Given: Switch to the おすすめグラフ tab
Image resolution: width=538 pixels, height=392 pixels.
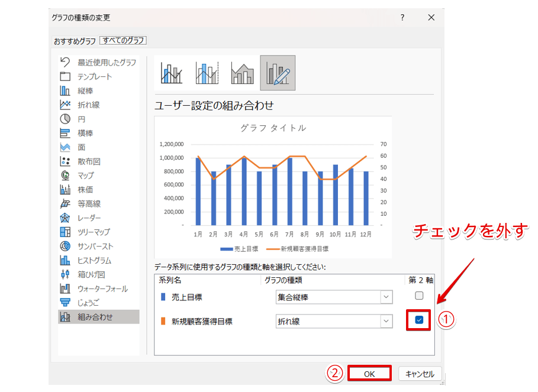Looking at the screenshot, I should coord(75,41).
